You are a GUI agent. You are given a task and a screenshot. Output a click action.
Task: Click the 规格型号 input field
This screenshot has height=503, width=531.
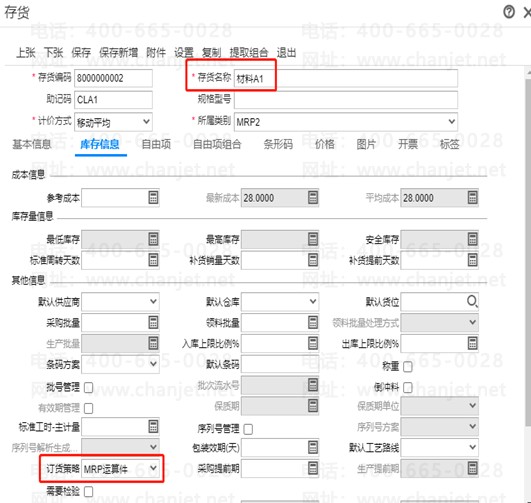tap(346, 100)
